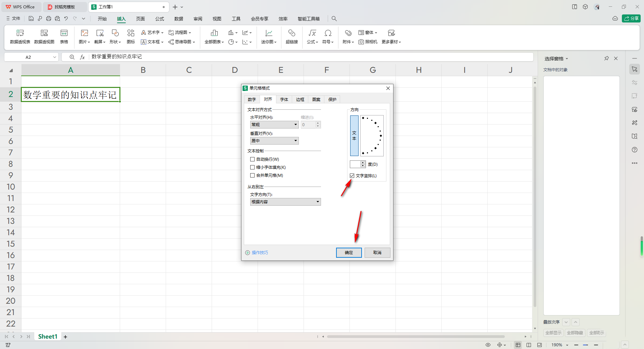Screen dimensions: 644x349
Task: Switch to the Home (开始) ribbon tab
Action: 102,19
